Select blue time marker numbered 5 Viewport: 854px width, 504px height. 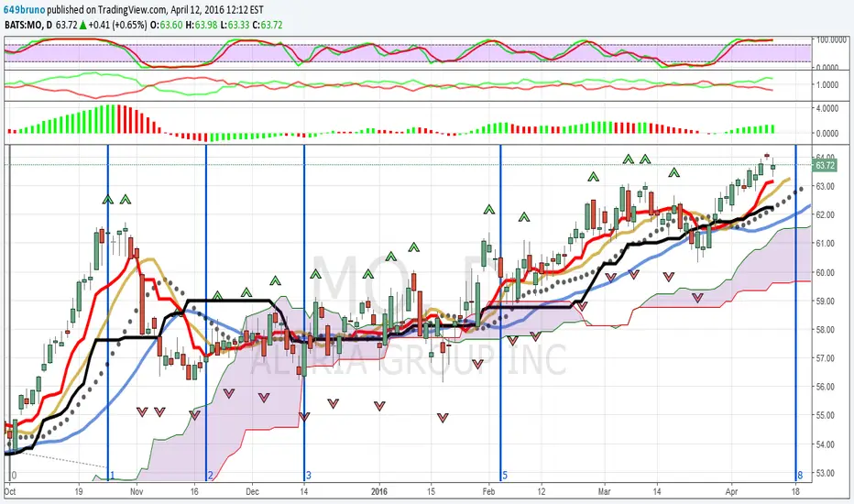[505, 475]
